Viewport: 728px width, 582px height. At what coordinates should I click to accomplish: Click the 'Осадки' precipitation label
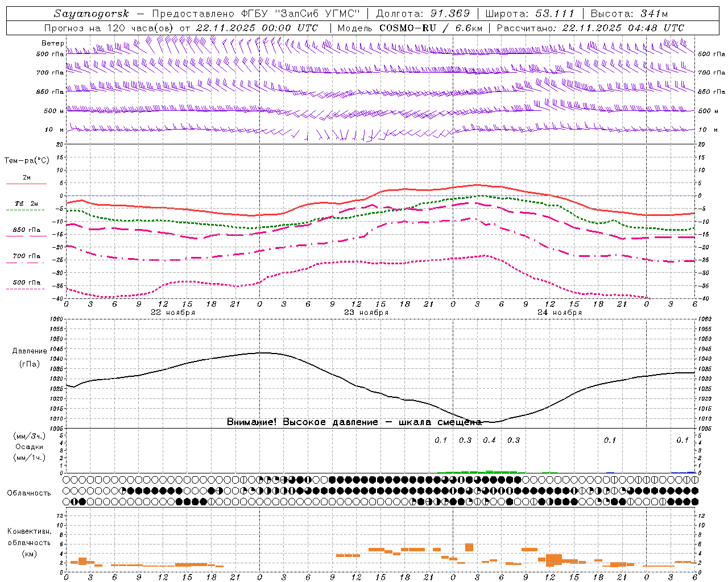[30, 447]
